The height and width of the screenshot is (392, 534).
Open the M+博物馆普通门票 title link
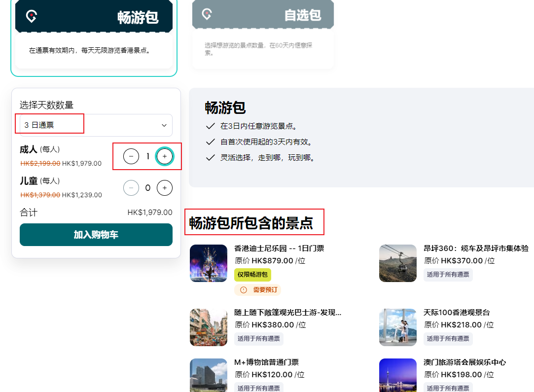click(x=266, y=362)
